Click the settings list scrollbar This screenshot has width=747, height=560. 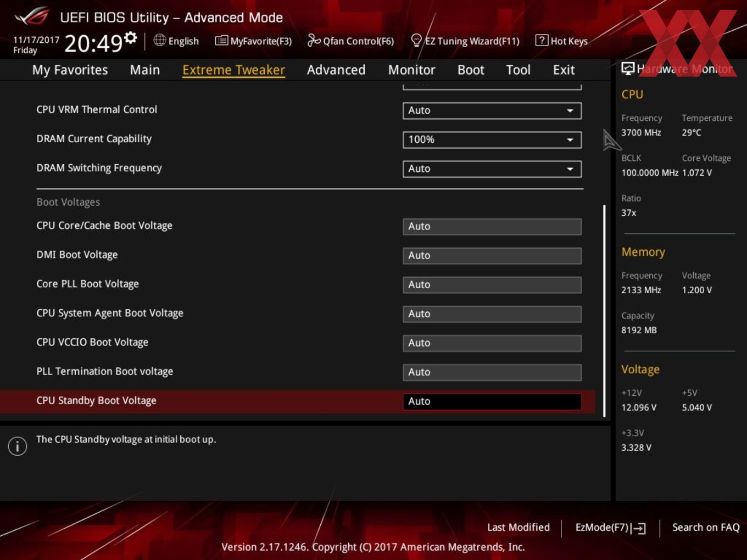tap(604, 310)
